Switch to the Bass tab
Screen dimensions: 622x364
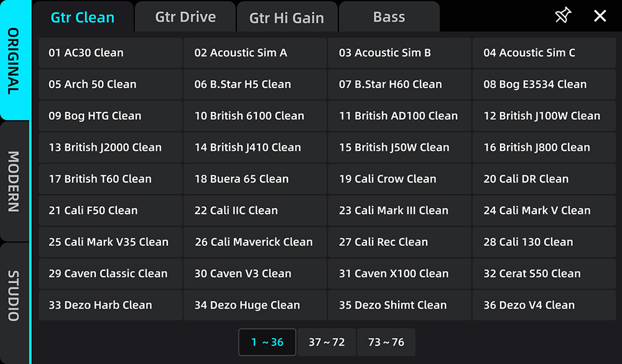389,17
